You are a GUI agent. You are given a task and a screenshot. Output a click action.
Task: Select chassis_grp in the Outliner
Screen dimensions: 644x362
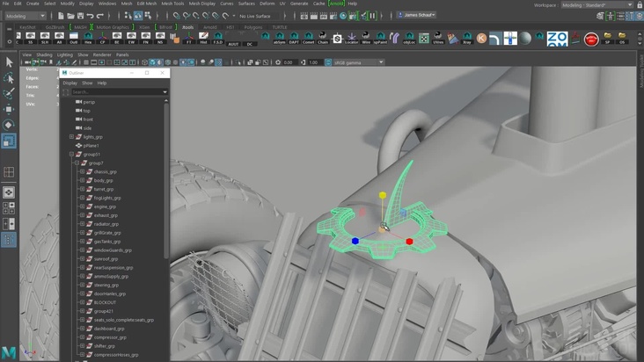tap(105, 172)
